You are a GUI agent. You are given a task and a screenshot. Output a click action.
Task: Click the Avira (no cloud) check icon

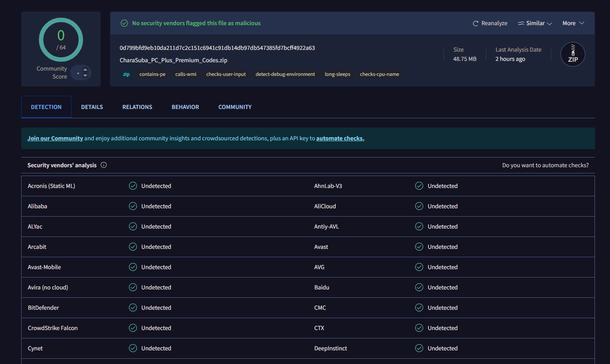point(133,287)
